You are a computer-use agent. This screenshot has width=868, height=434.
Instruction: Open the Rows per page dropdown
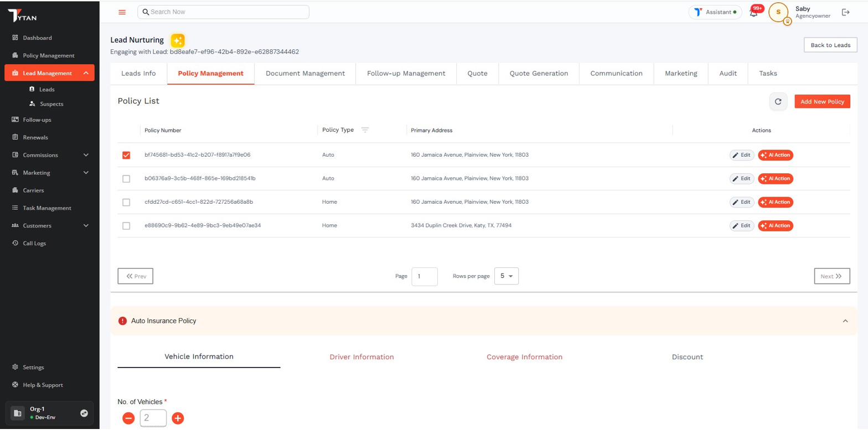(x=506, y=276)
